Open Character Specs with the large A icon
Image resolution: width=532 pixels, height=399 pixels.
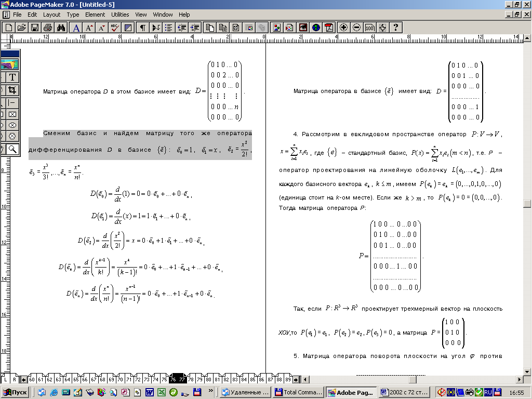(x=76, y=28)
